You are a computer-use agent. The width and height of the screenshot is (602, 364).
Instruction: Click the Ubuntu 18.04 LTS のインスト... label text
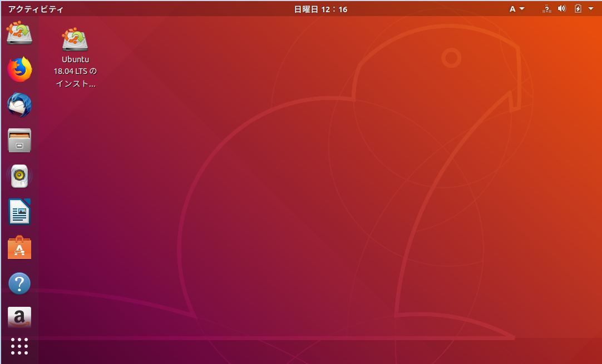[75, 72]
